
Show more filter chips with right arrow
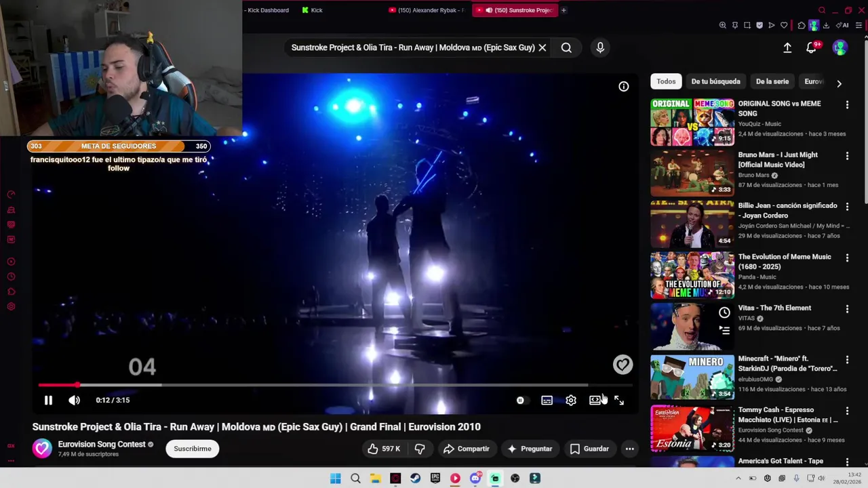click(839, 84)
